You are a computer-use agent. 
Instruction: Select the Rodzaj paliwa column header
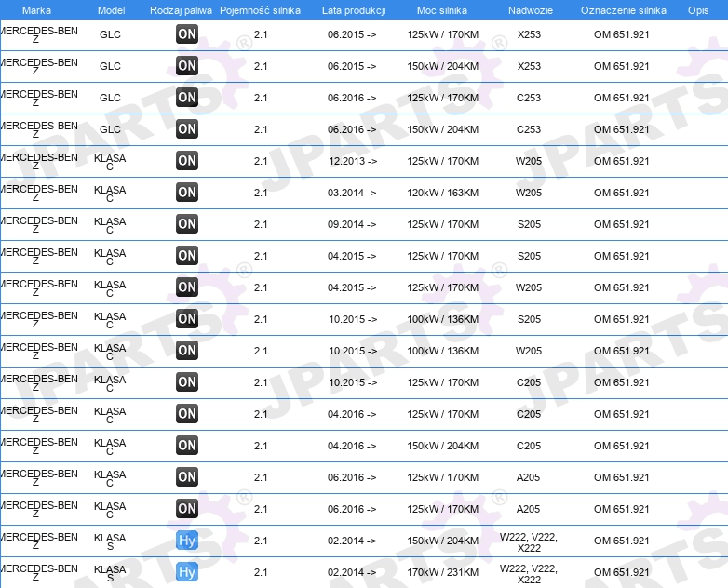pyautogui.click(x=181, y=10)
